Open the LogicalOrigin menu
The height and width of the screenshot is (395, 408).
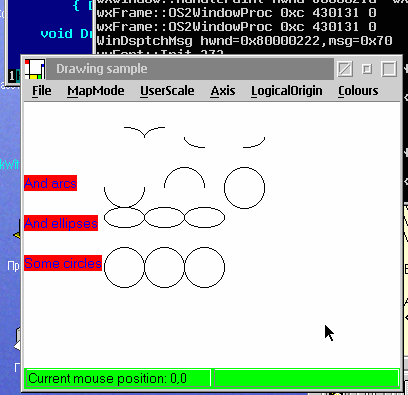[287, 91]
